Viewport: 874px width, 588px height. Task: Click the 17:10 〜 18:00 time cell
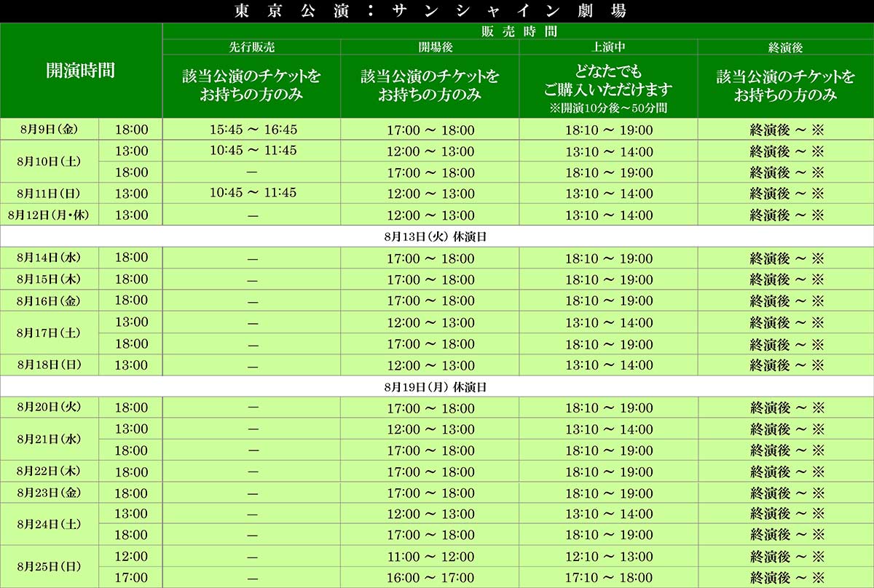pyautogui.click(x=609, y=579)
